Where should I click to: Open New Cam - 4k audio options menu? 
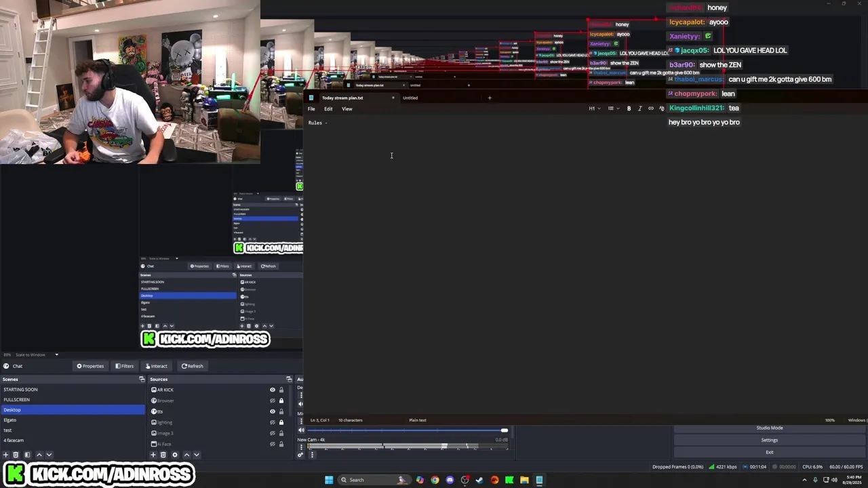click(x=301, y=447)
